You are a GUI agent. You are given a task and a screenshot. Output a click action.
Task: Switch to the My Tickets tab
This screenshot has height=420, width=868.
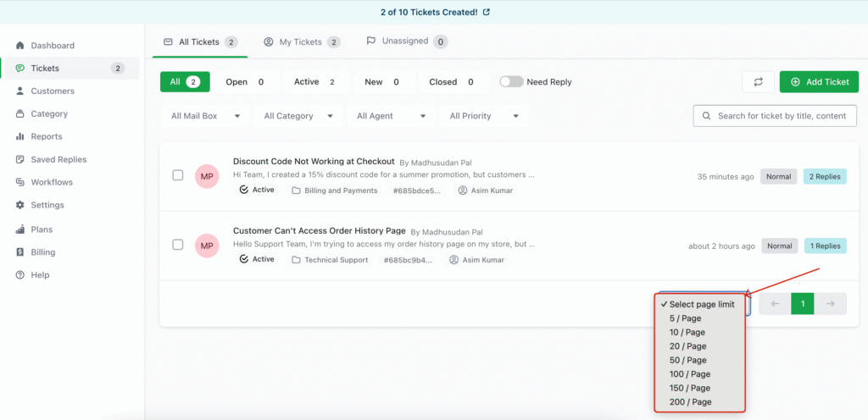[x=301, y=41]
